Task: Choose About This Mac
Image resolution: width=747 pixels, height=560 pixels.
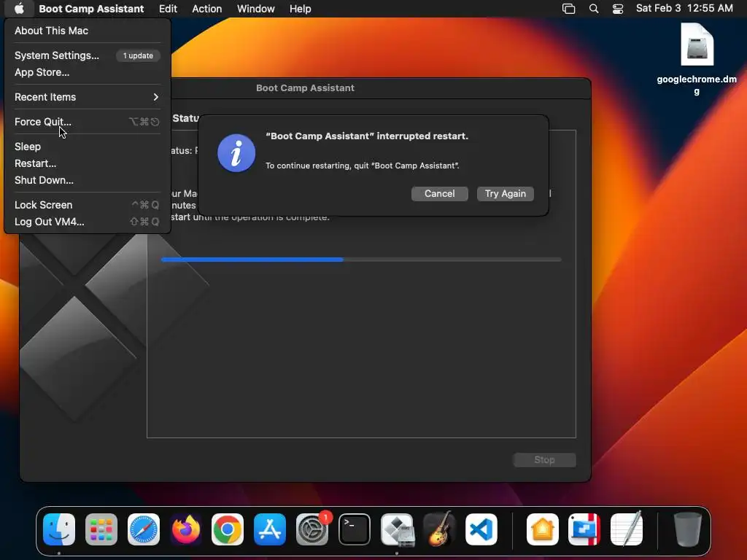Action: pyautogui.click(x=88, y=31)
